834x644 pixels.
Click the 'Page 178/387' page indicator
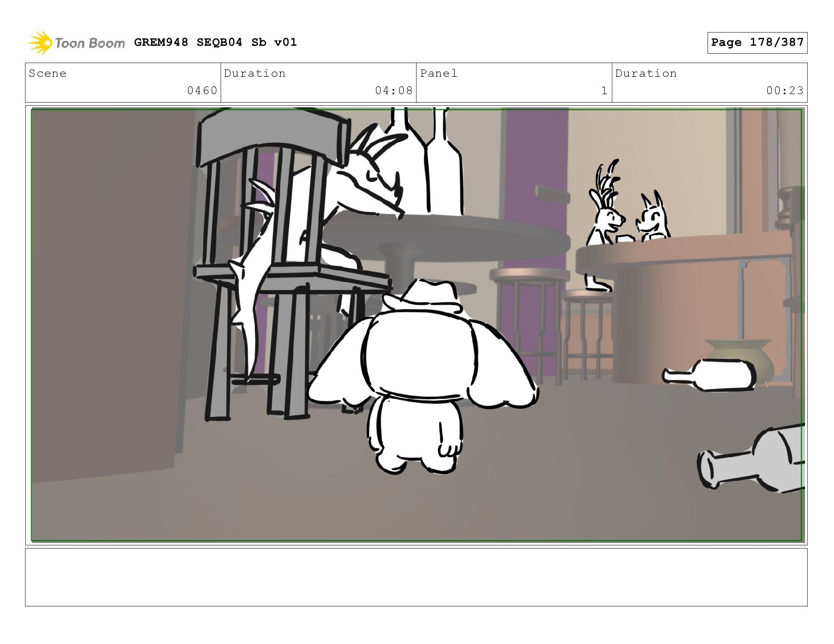757,43
